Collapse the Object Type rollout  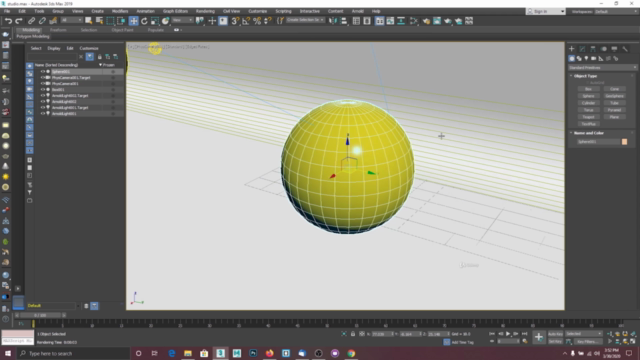[x=585, y=76]
